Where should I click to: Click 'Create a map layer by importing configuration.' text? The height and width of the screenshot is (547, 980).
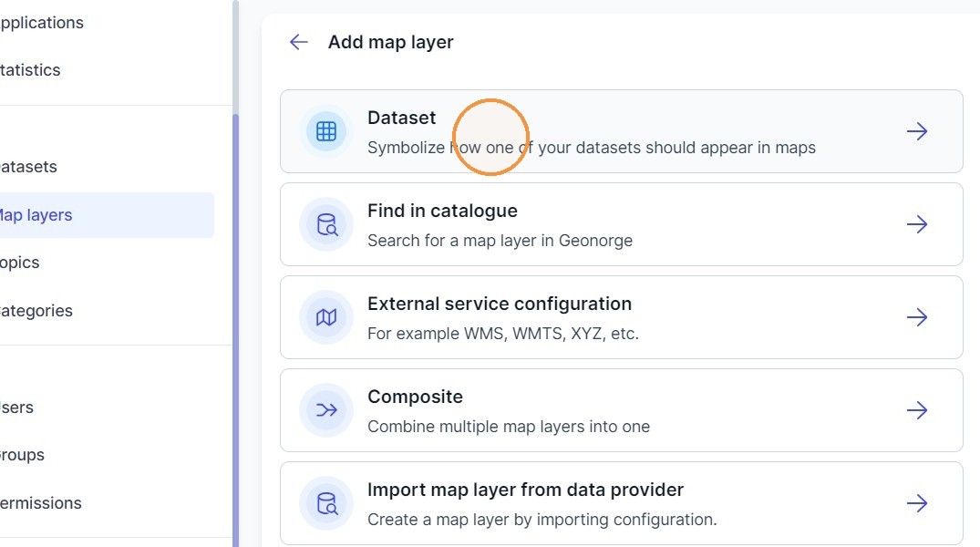(542, 520)
